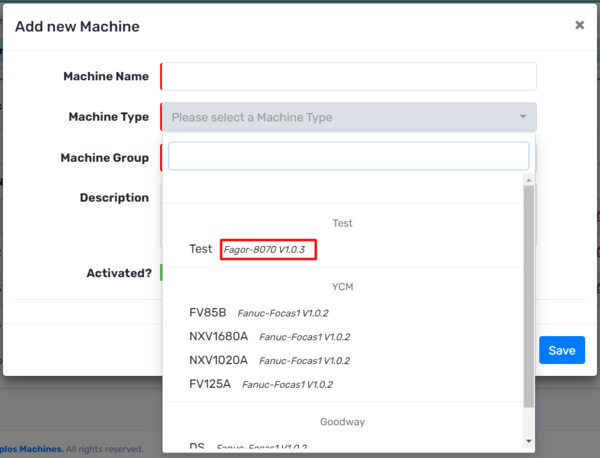This screenshot has height=458, width=600.
Task: Click the YCM group header
Action: (x=343, y=287)
